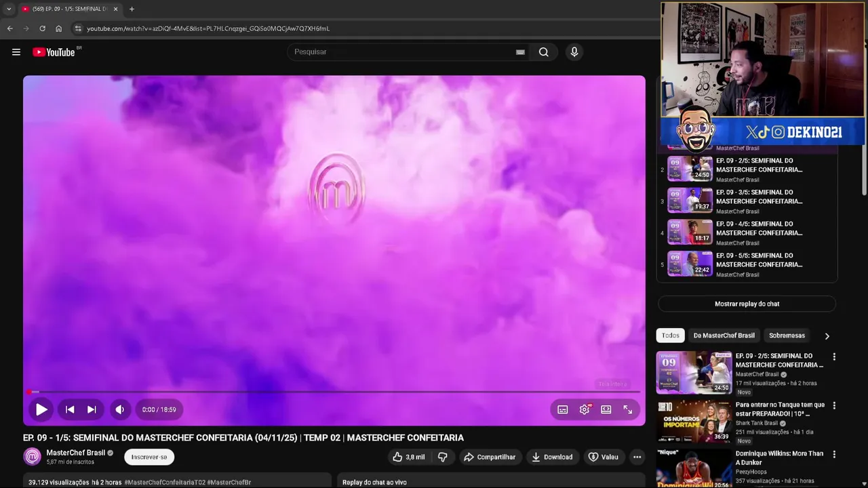The image size is (868, 488).
Task: Show more filter chips with right arrow
Action: click(x=827, y=335)
